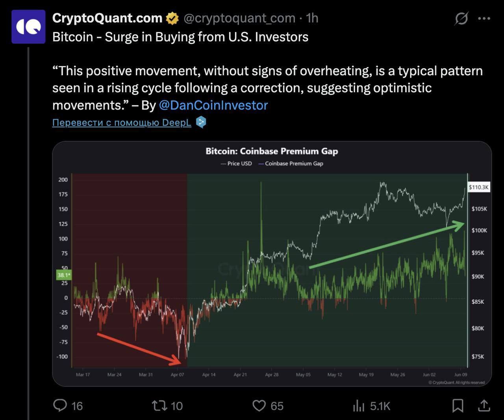The width and height of the screenshot is (504, 420).
Task: Click the DeepL logo icon
Action: coord(201,122)
